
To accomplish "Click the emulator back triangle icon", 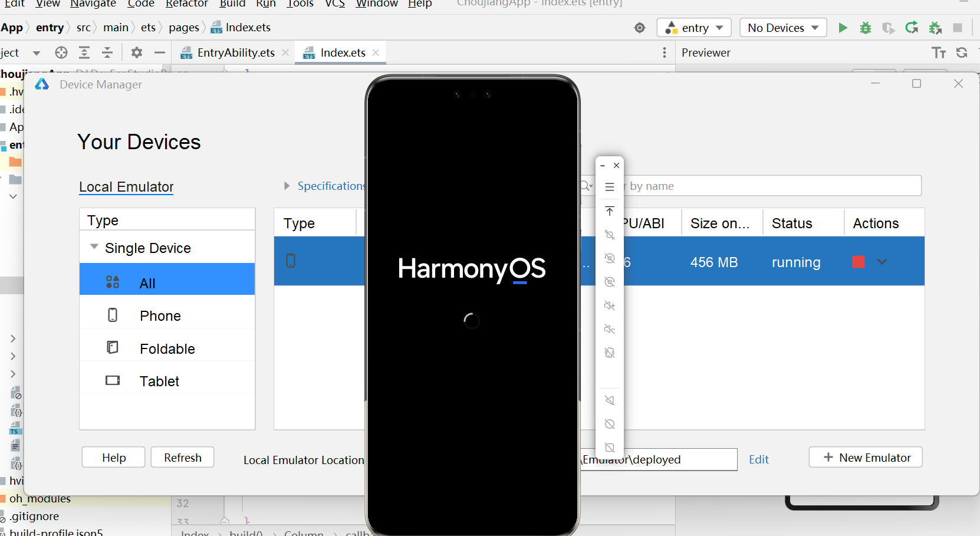I will (610, 400).
